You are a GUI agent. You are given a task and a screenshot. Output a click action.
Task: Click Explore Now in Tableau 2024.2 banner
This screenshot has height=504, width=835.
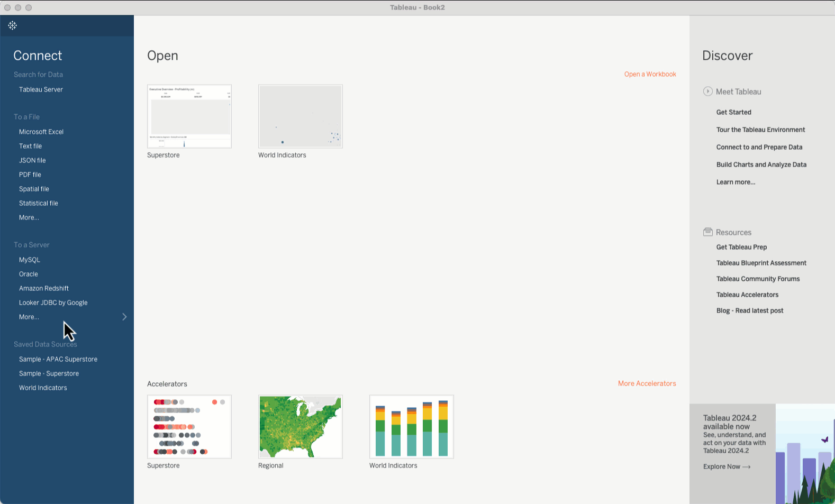pos(727,466)
